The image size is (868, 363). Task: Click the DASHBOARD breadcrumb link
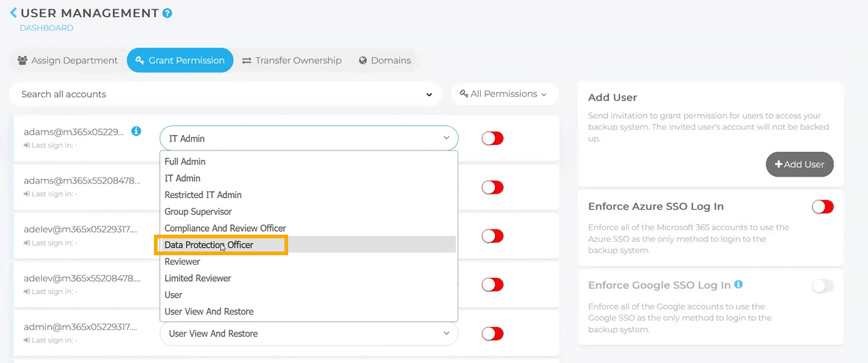(46, 28)
